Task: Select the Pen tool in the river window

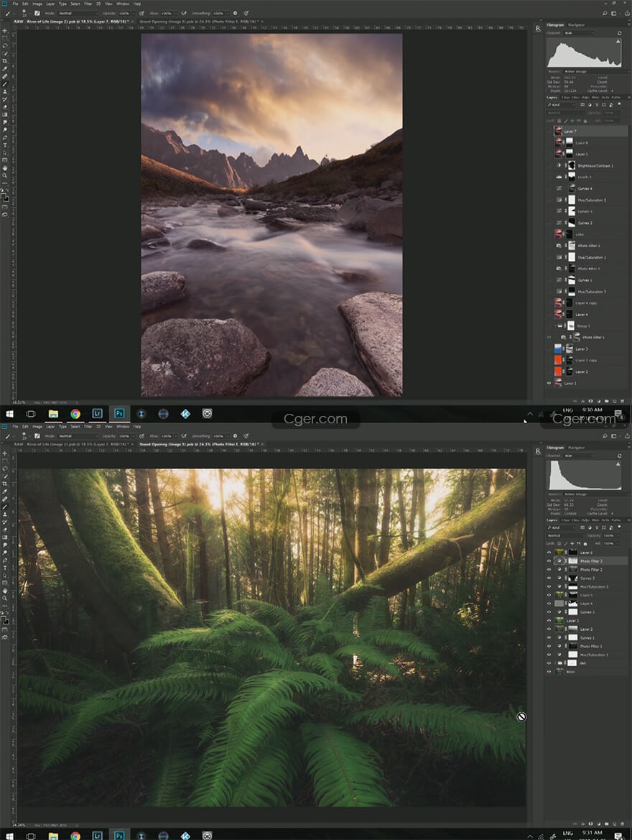Action: (5, 137)
